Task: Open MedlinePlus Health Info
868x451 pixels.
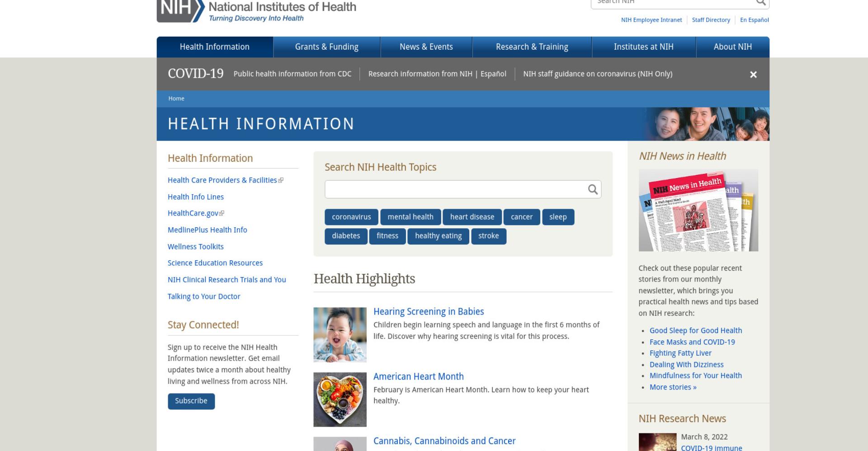Action: tap(208, 230)
